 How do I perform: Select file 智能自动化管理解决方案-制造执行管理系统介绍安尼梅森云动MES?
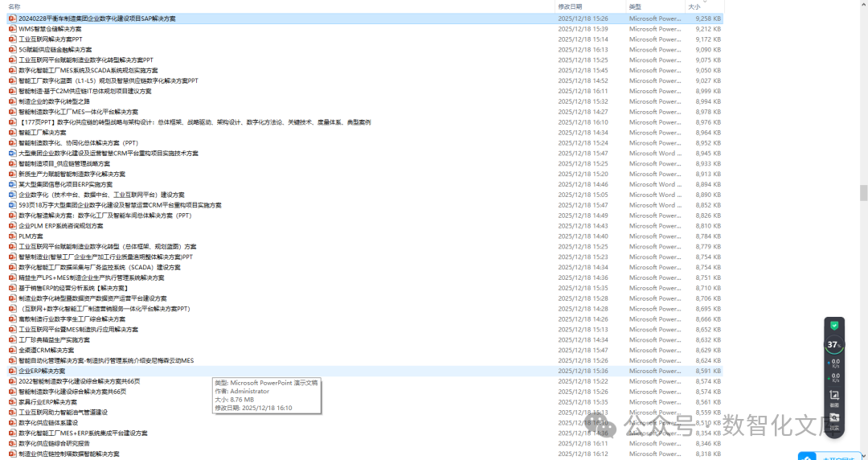point(106,361)
